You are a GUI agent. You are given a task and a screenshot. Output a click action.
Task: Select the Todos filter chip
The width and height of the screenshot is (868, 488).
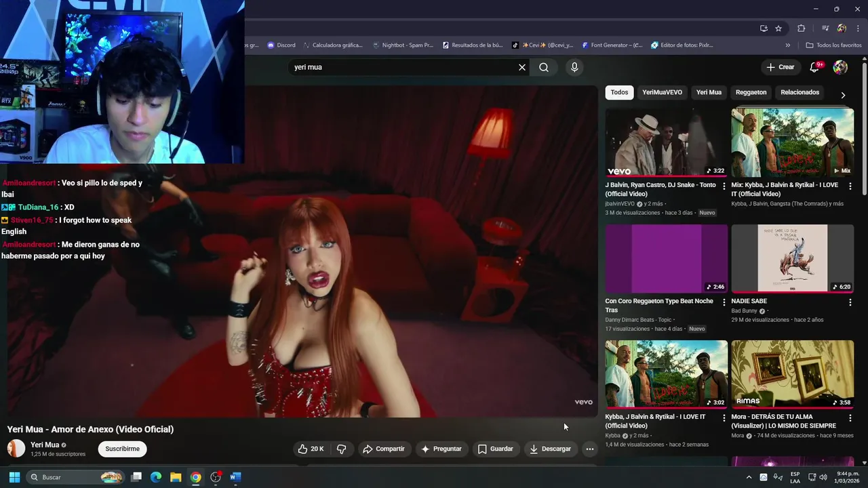(619, 92)
